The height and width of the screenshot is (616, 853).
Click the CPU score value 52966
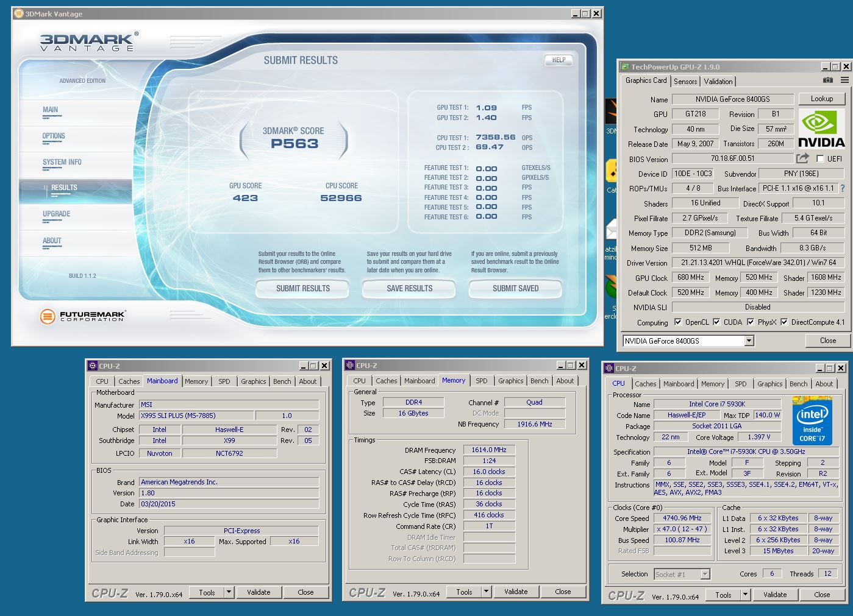tap(341, 198)
